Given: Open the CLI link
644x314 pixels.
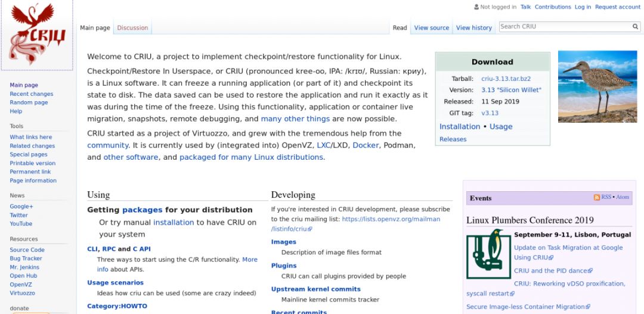Looking at the screenshot, I should 92,249.
